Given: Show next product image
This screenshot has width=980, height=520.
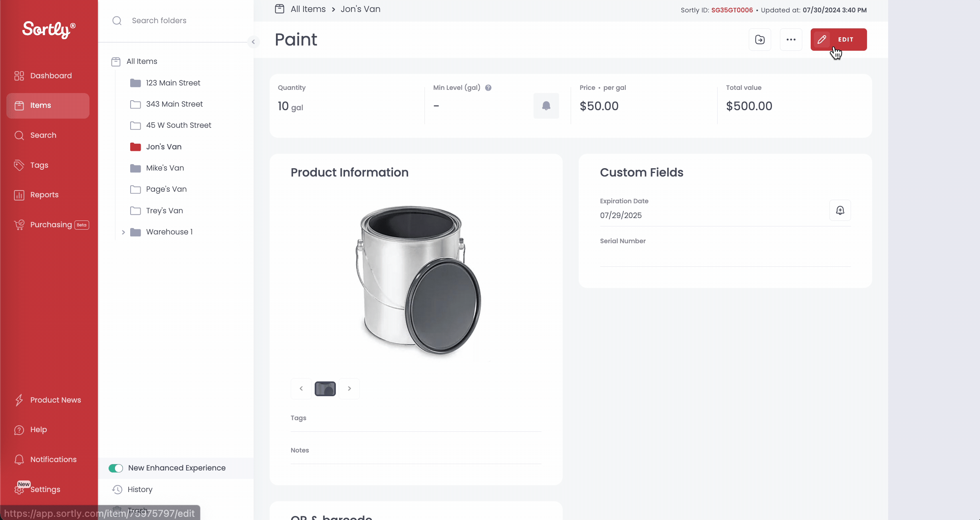Looking at the screenshot, I should [349, 389].
